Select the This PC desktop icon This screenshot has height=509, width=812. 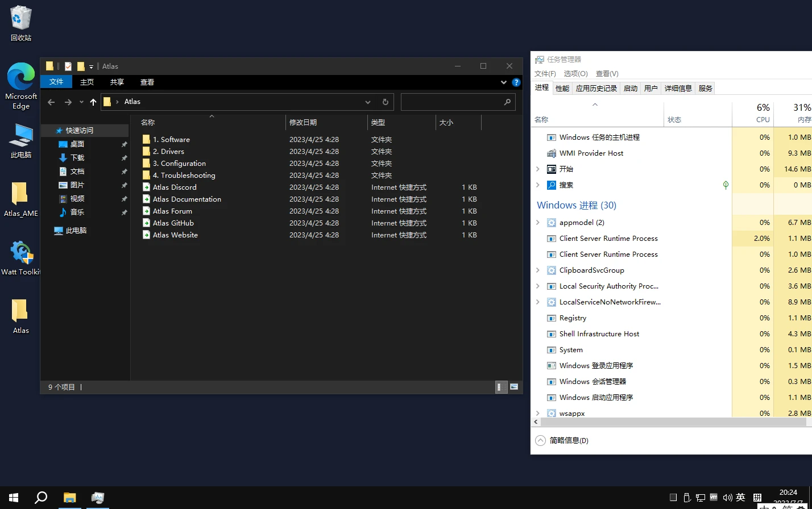[21, 140]
